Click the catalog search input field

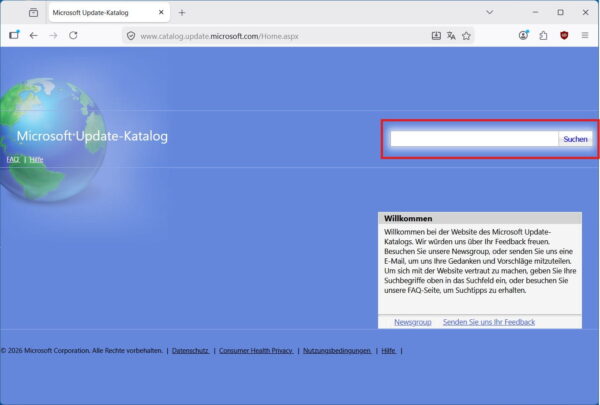(x=474, y=139)
